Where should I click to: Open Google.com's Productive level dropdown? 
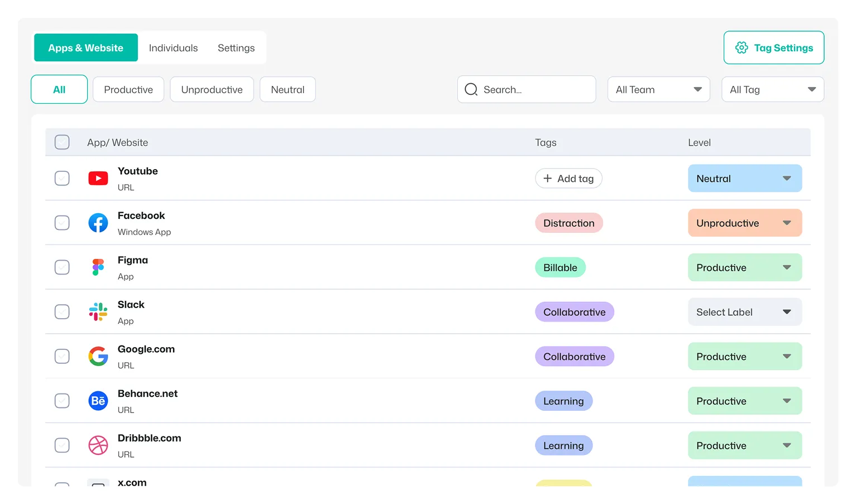[x=745, y=356]
